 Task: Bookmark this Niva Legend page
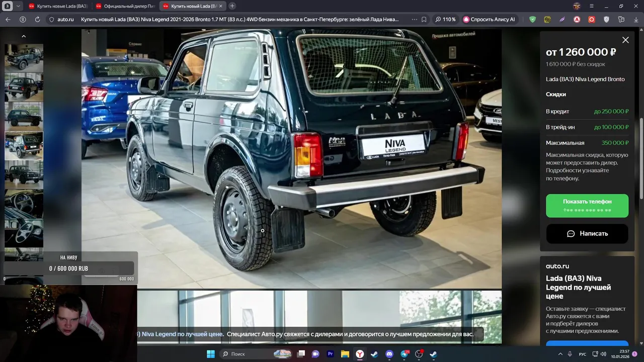(424, 20)
